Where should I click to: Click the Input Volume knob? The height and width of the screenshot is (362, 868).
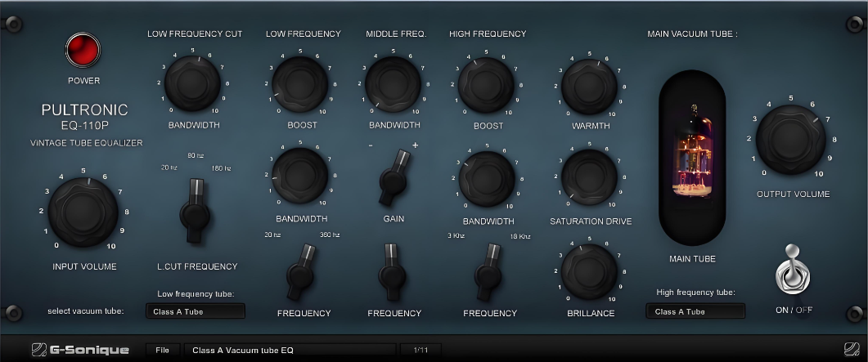[83, 212]
